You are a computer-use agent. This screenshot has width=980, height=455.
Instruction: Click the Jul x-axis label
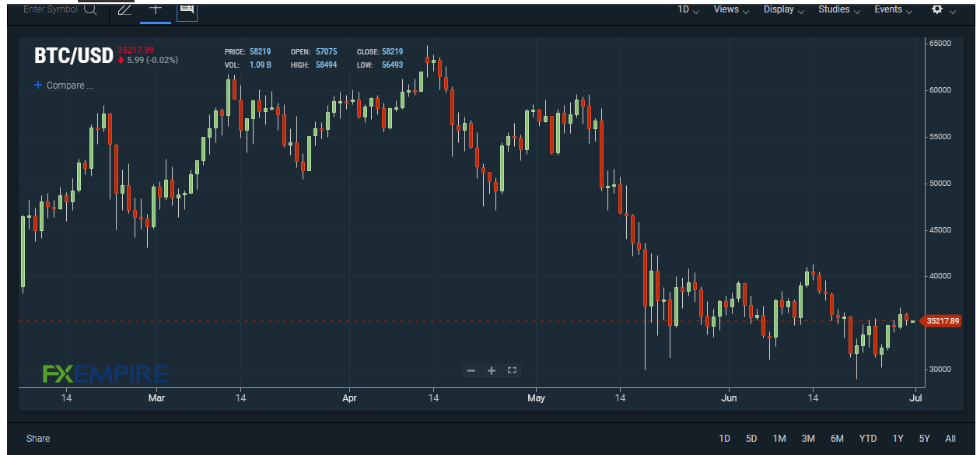point(915,398)
